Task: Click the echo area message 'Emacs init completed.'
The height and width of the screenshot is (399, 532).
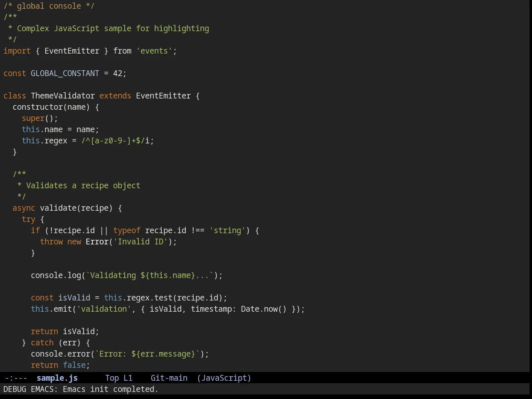Action: pos(111,389)
